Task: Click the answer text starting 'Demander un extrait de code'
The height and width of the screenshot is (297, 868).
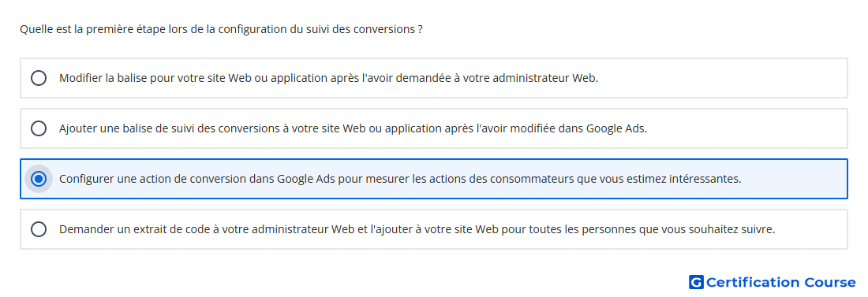Action: coord(417,229)
